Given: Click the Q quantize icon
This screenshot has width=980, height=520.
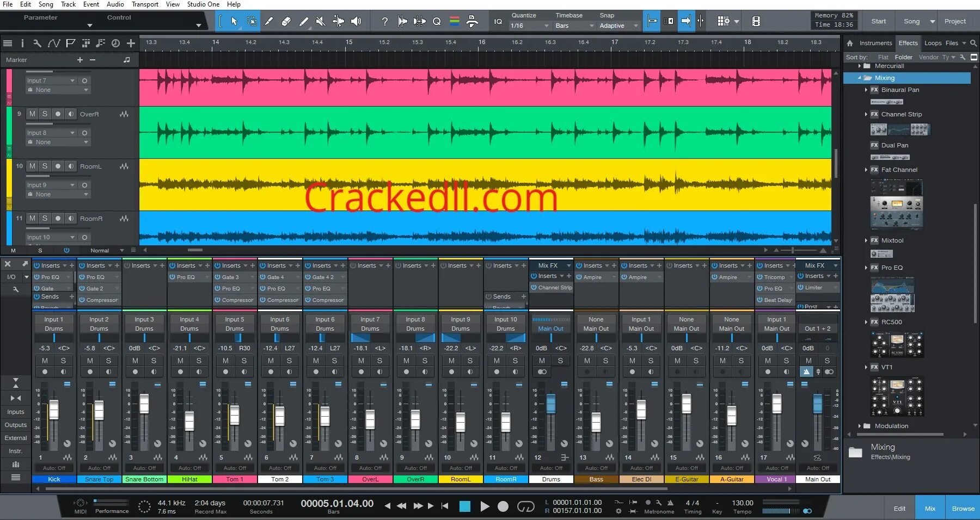Looking at the screenshot, I should 437,21.
